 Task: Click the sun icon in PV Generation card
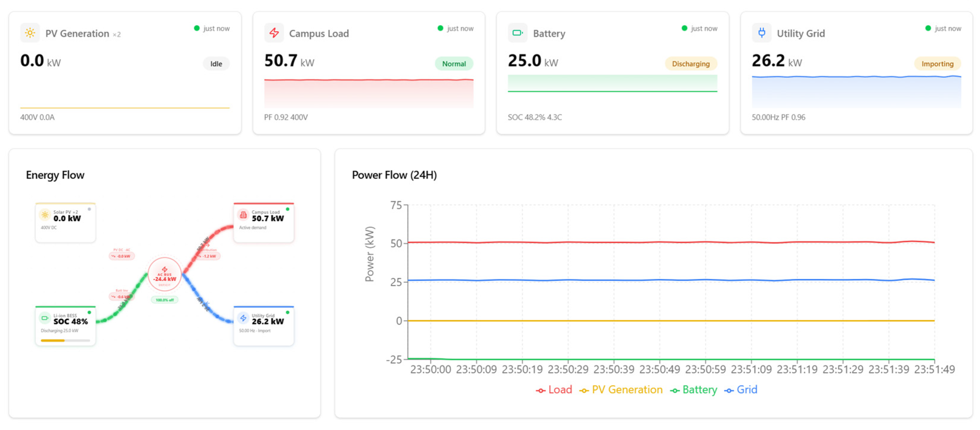tap(30, 33)
